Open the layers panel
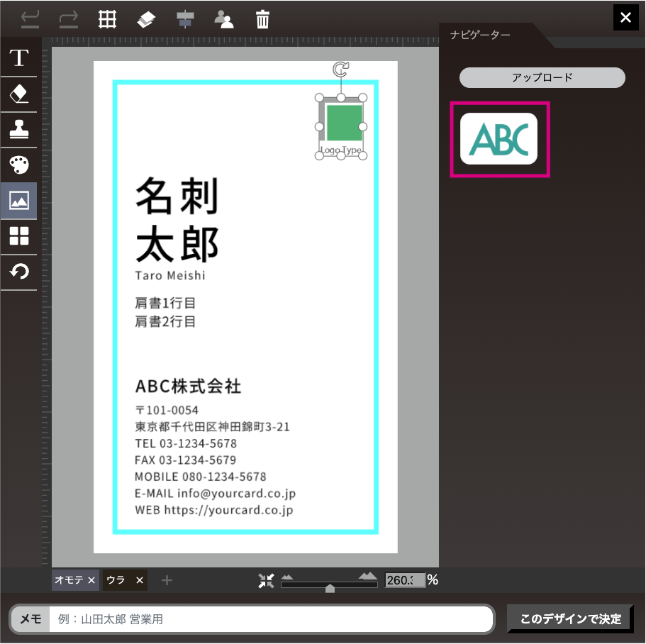 point(146,18)
